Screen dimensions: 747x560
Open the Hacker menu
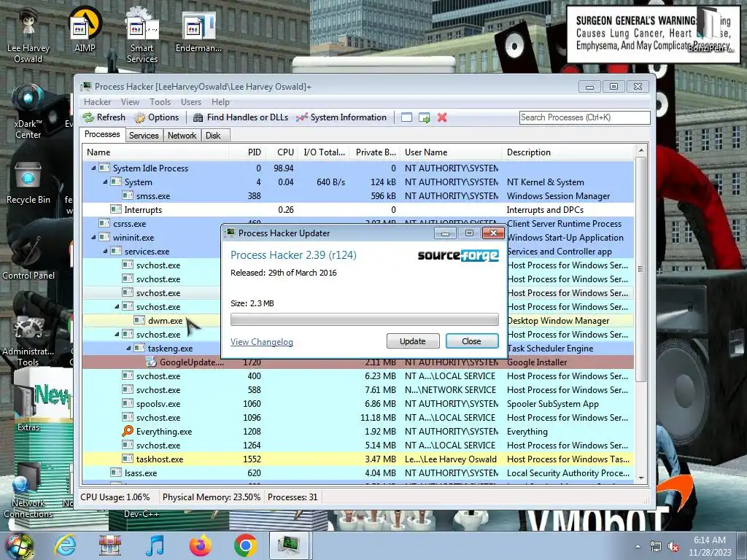click(x=97, y=102)
